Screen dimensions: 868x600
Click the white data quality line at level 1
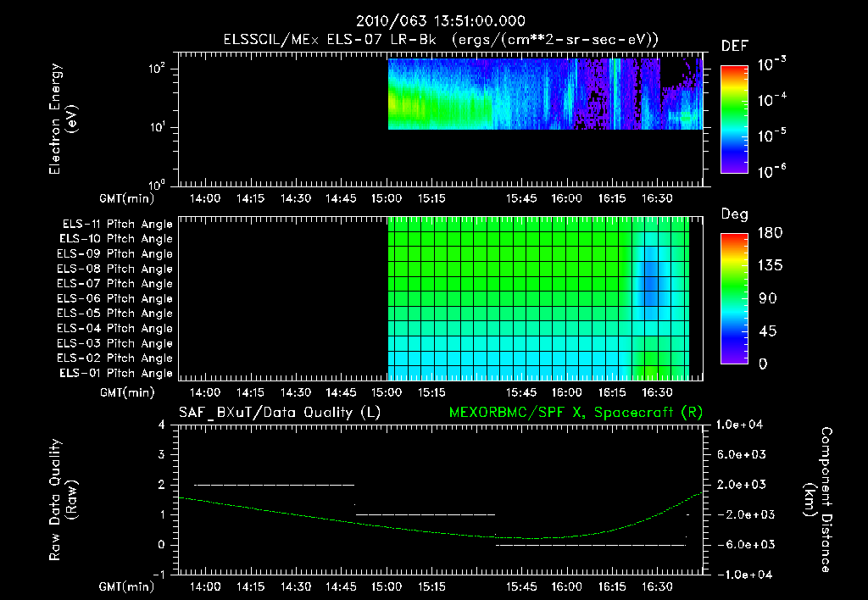tap(426, 514)
